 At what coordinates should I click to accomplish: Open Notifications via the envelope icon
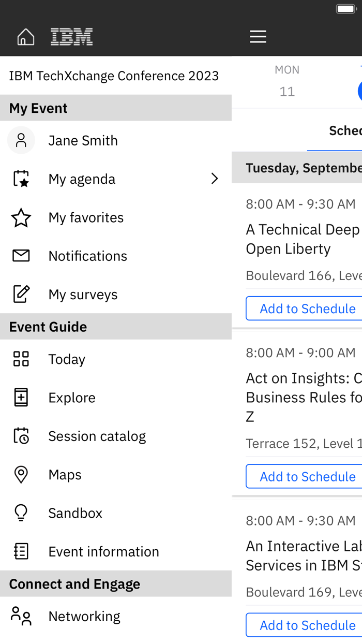21,256
